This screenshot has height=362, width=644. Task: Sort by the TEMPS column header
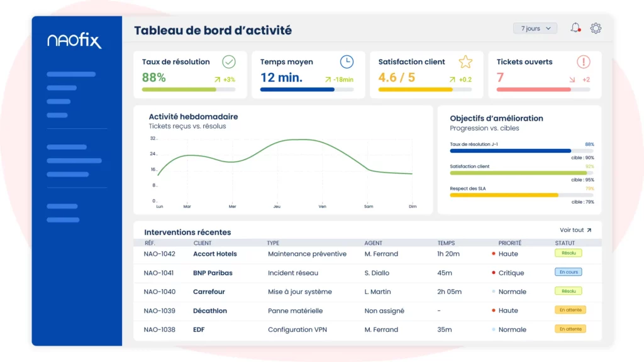coord(446,243)
